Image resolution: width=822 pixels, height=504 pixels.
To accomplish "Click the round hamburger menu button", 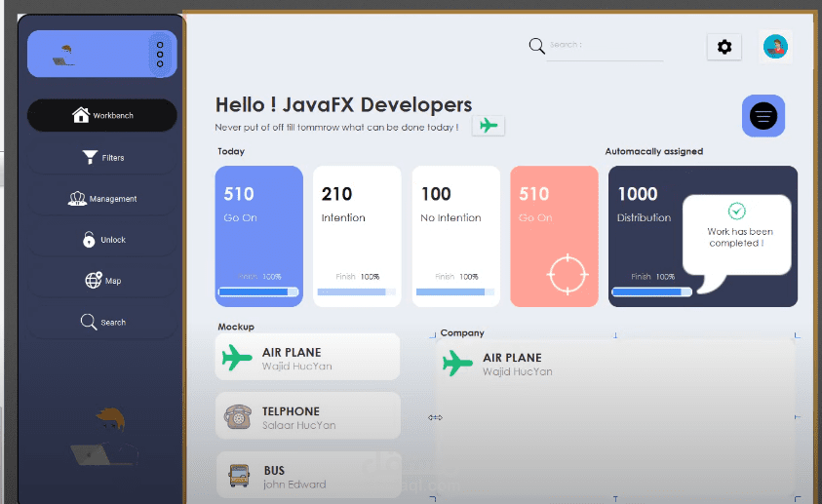I will [x=763, y=116].
